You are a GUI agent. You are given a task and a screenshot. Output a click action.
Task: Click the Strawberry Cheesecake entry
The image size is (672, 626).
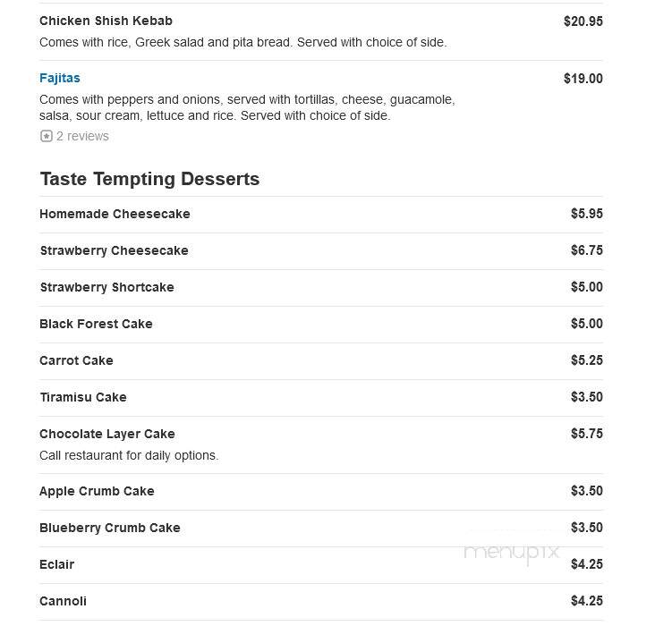tap(114, 250)
